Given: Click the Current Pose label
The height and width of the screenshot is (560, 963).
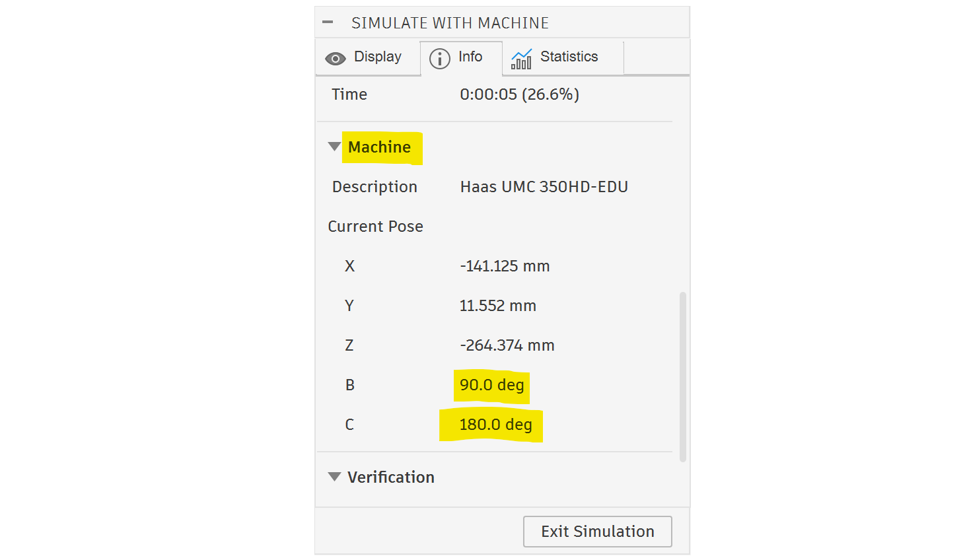Looking at the screenshot, I should click(376, 227).
